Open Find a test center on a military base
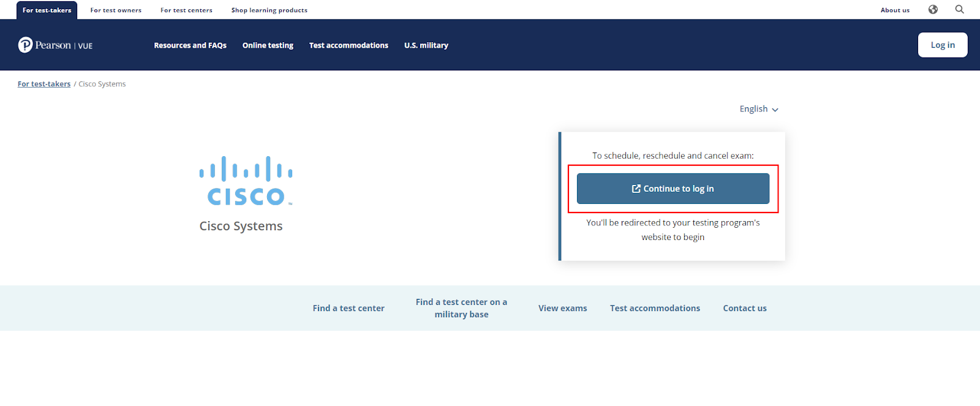This screenshot has height=406, width=980. [x=461, y=308]
